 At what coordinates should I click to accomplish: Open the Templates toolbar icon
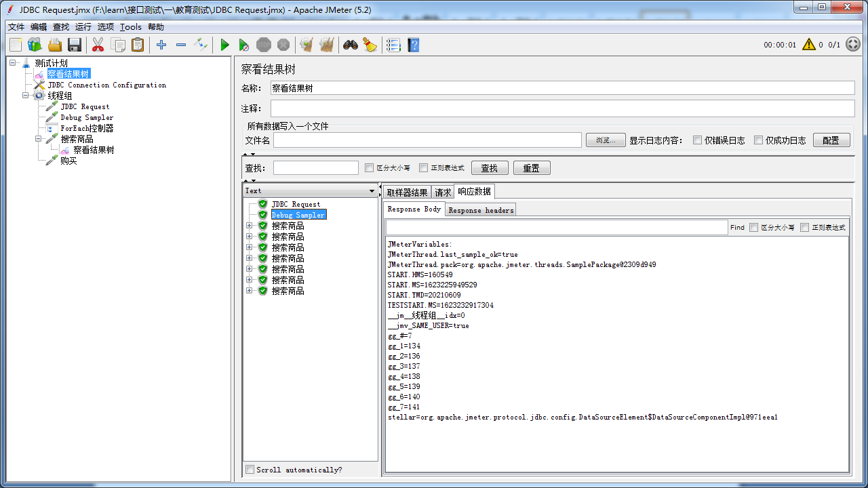pos(35,45)
